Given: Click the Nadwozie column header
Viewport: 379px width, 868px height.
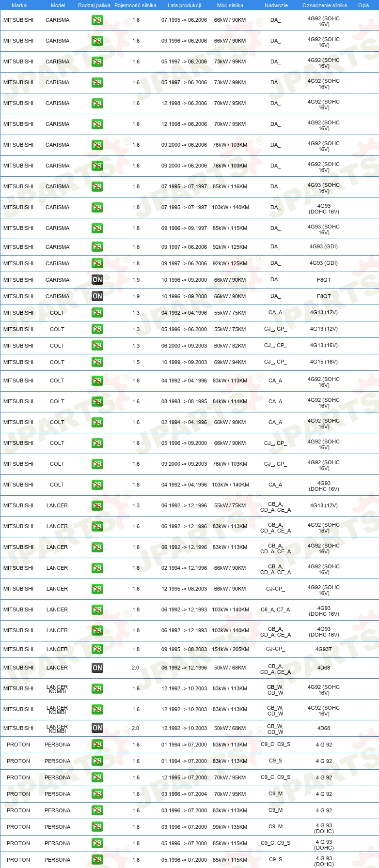Looking at the screenshot, I should point(276,5).
